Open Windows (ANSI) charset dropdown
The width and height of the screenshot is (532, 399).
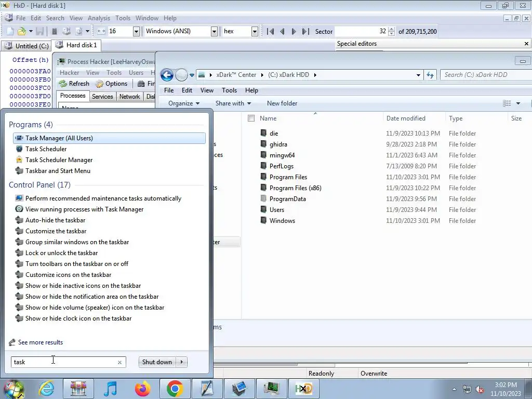click(214, 32)
